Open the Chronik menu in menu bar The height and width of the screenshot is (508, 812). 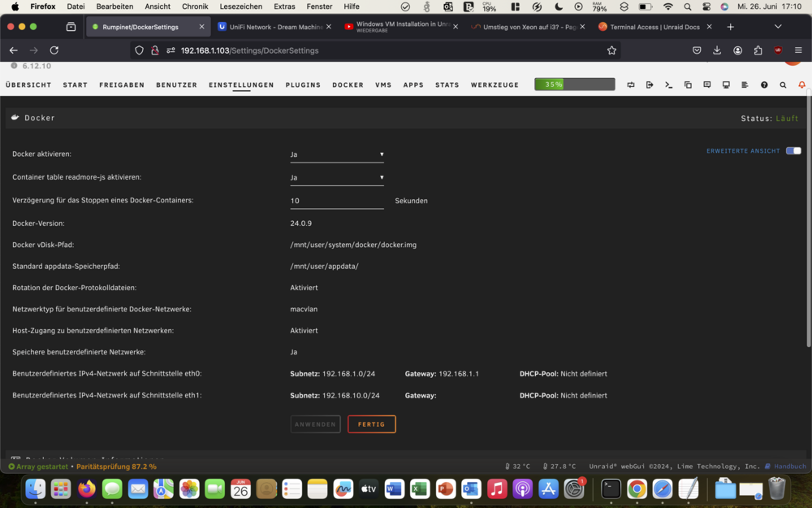click(195, 7)
